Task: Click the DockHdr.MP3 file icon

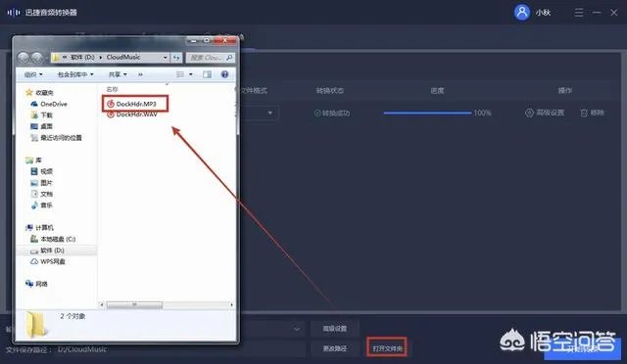Action: 111,104
